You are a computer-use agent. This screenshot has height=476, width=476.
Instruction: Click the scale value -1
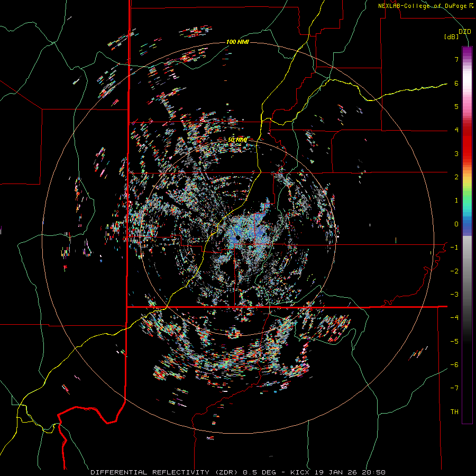[x=454, y=248]
